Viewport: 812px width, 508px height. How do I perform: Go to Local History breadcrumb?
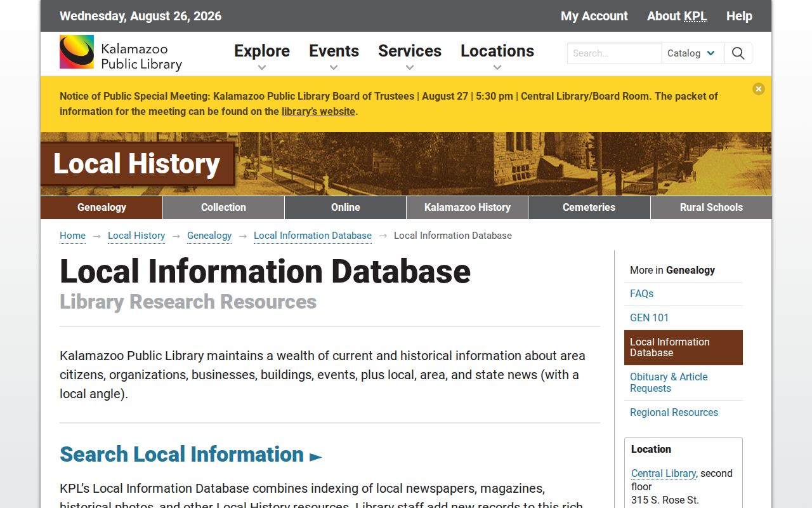coord(136,236)
